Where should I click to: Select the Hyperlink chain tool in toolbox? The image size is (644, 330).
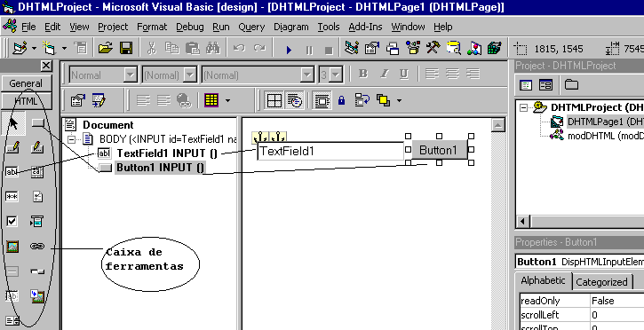click(x=37, y=246)
